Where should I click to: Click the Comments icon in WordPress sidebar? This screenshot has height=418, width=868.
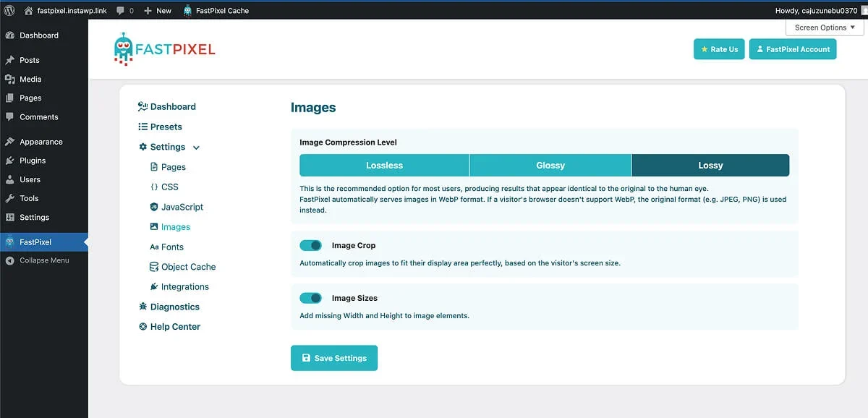(10, 116)
